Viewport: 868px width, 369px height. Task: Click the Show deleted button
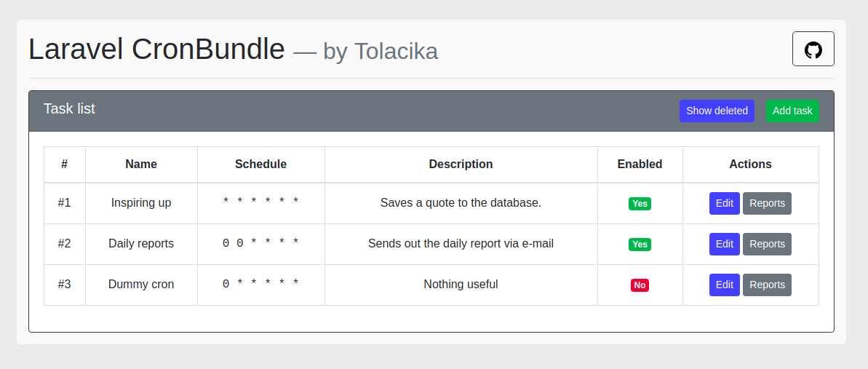click(x=717, y=111)
